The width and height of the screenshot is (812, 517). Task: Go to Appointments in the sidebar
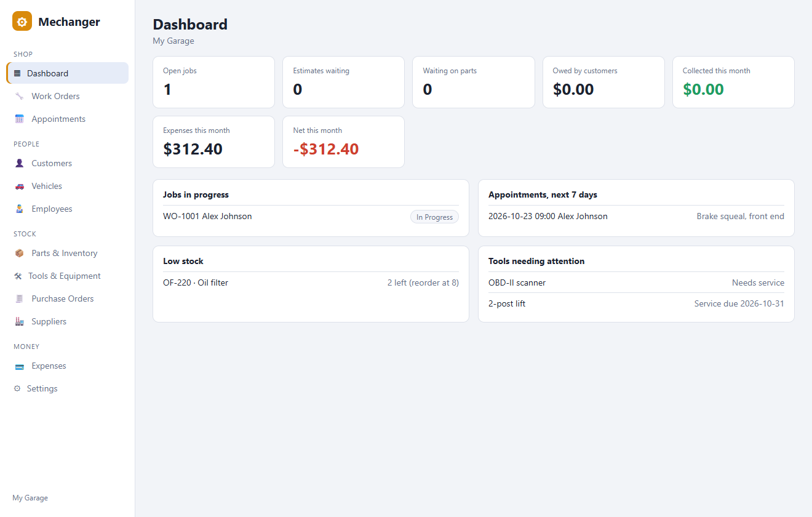68,119
